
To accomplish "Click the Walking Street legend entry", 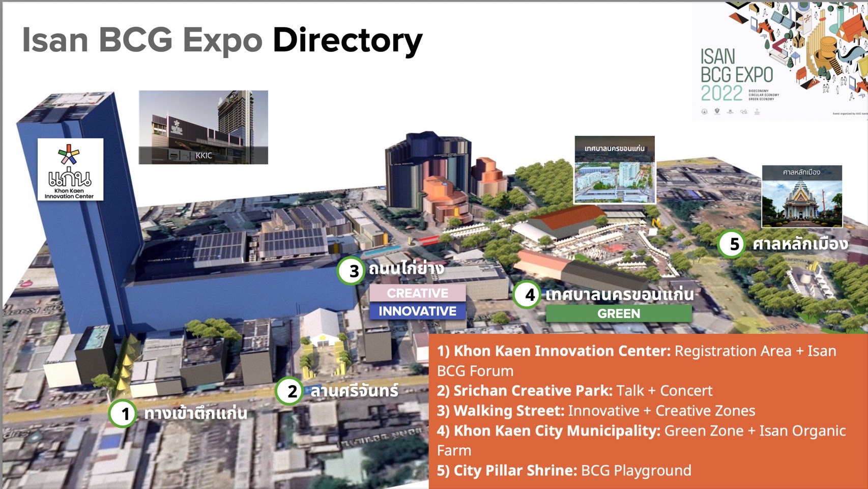I will (596, 410).
